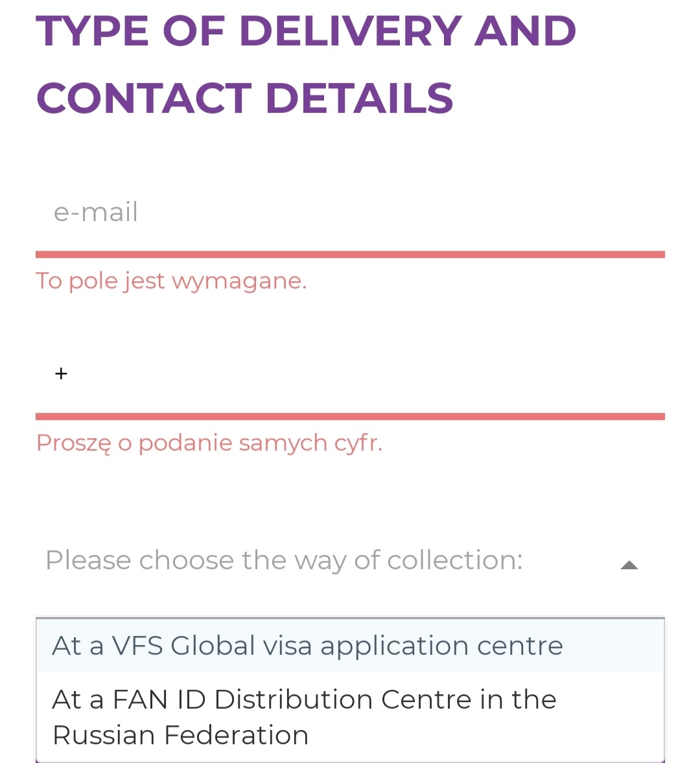This screenshot has height=763, width=700.
Task: Click the 'TYPE OF DELIVERY AND' heading line
Action: point(305,31)
